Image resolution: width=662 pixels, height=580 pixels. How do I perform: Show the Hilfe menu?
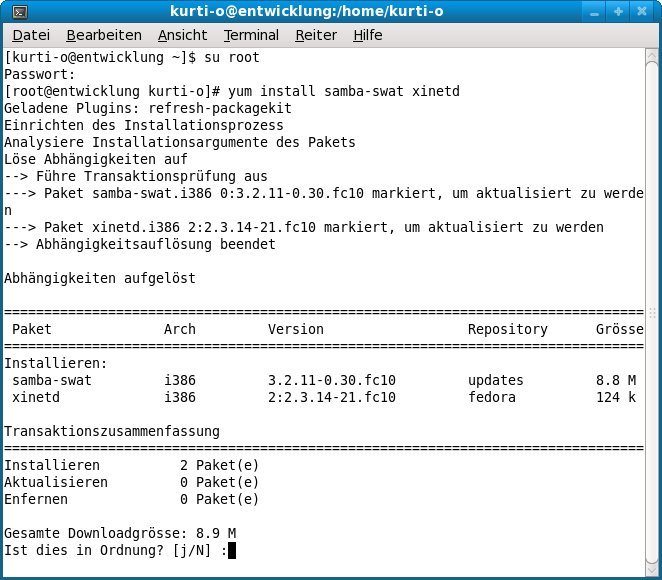pos(368,35)
